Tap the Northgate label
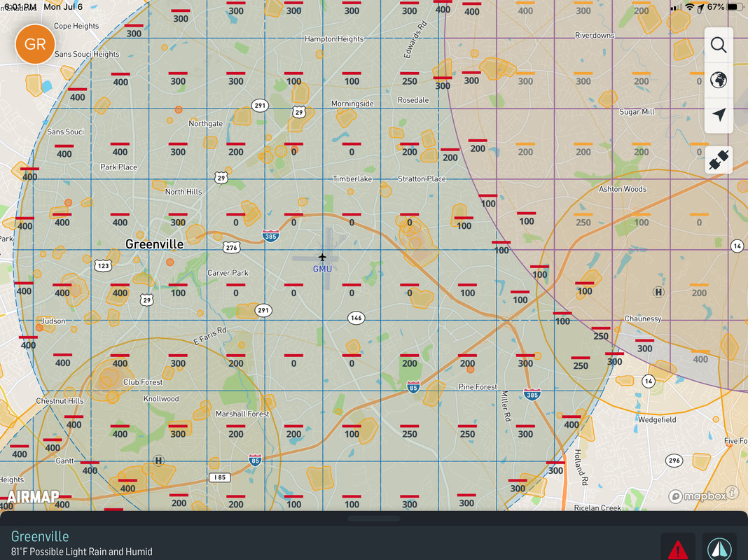Image resolution: width=748 pixels, height=560 pixels. click(x=206, y=123)
